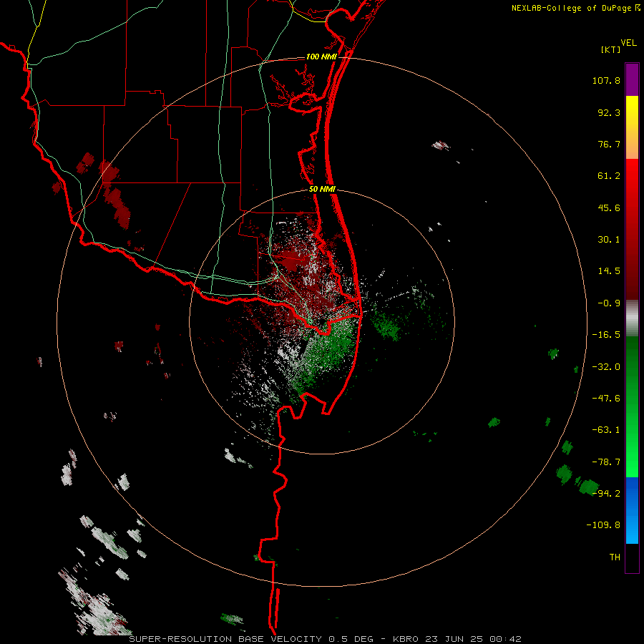Click the [KT] unit label
Screen dimensions: 644x644
tap(611, 49)
